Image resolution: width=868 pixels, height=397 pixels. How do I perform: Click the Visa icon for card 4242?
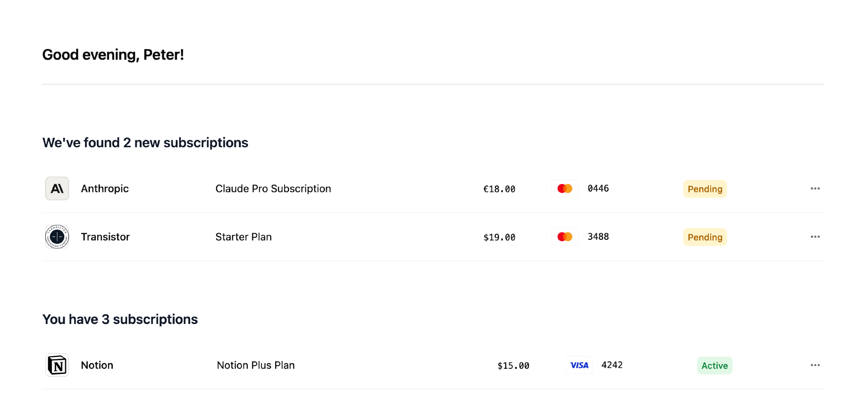click(x=579, y=365)
